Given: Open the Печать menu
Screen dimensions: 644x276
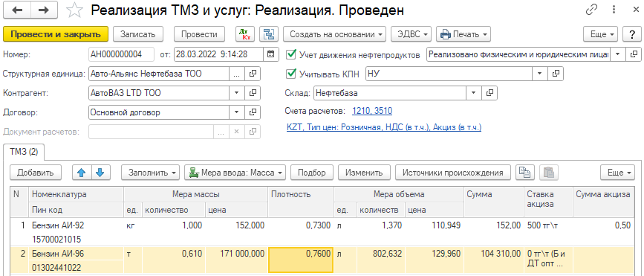Looking at the screenshot, I should (x=464, y=34).
